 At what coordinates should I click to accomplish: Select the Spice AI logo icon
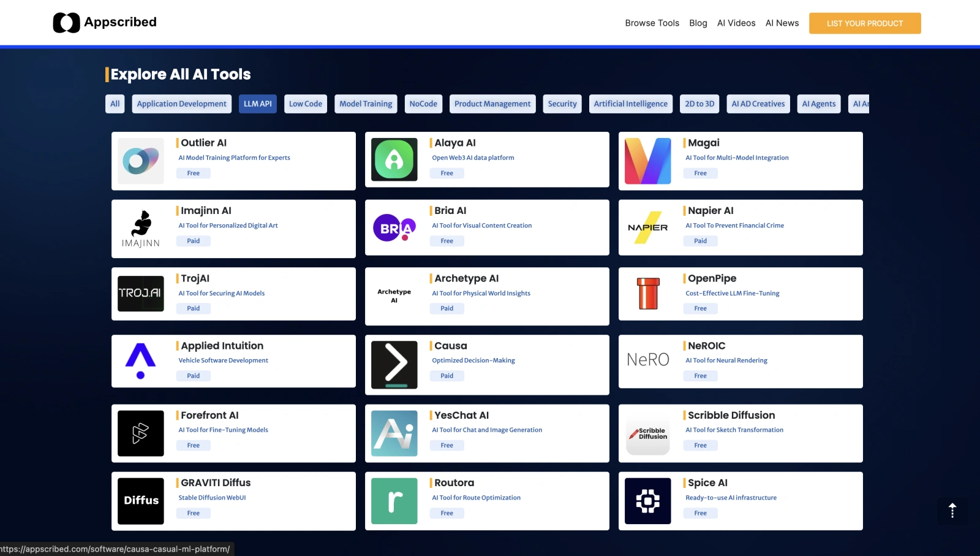click(647, 501)
